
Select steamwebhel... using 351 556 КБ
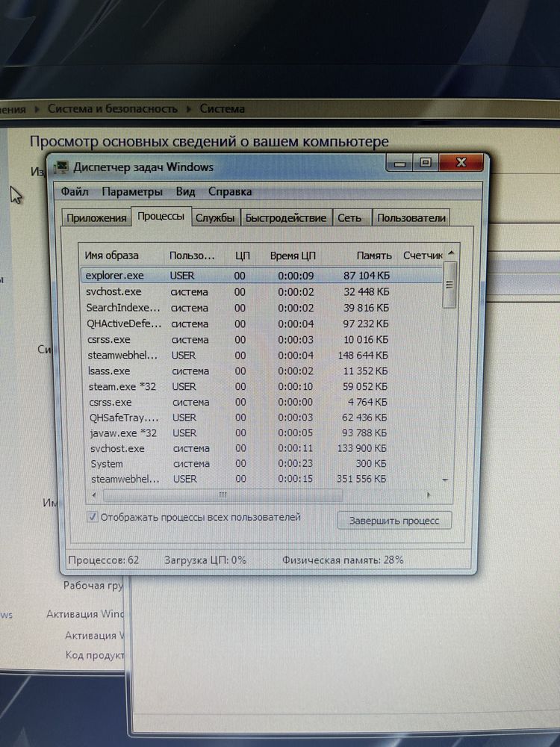262,479
